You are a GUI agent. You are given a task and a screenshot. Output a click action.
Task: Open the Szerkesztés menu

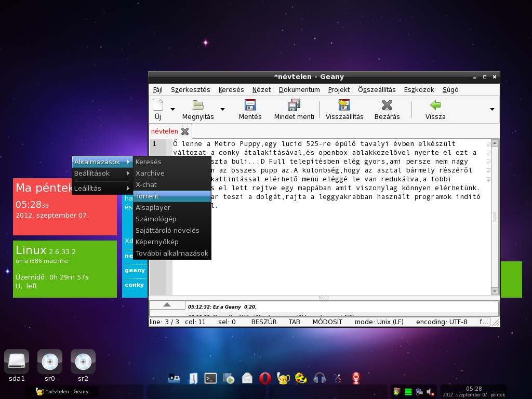[x=190, y=90]
